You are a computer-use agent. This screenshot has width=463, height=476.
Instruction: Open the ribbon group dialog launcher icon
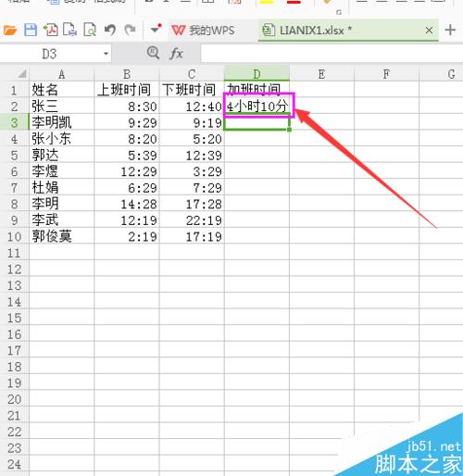339,12
